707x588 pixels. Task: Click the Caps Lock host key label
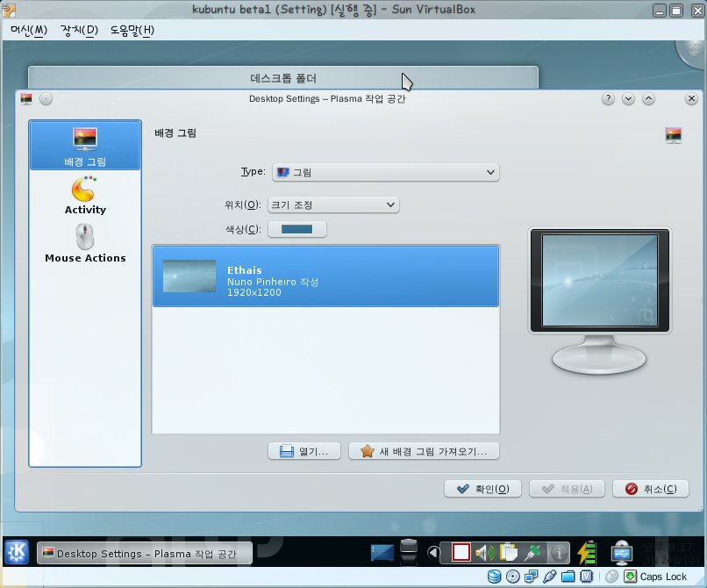coord(663,577)
